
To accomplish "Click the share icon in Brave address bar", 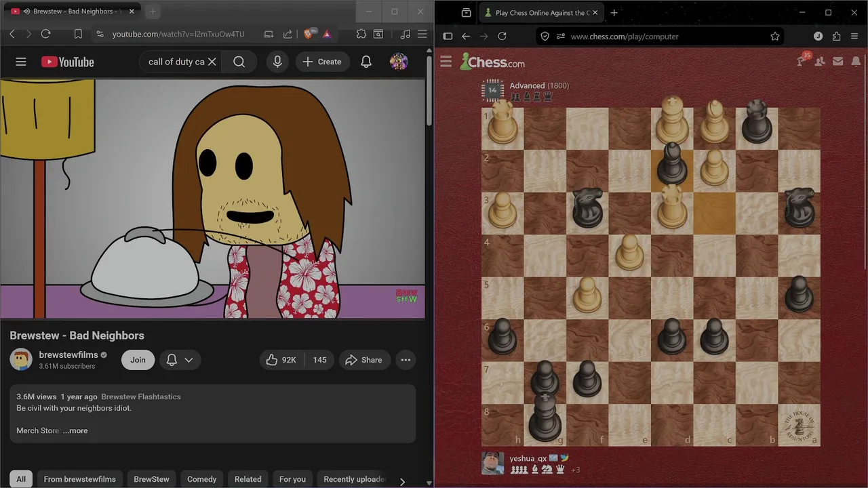I will point(288,34).
